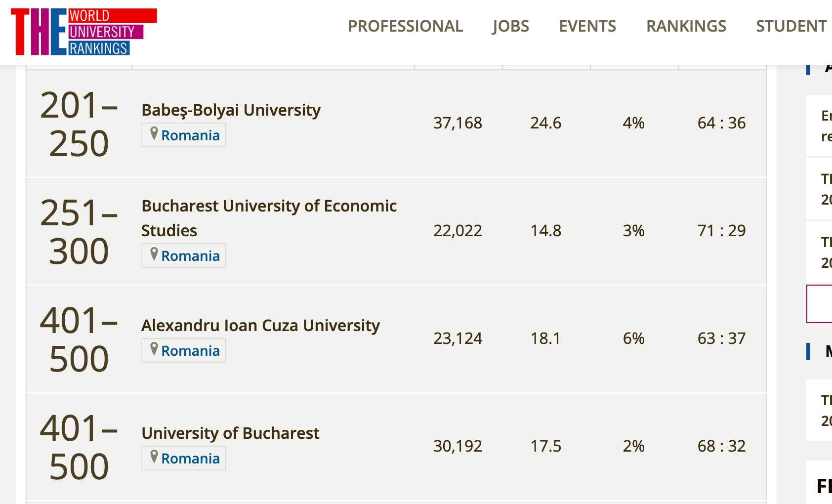Screen dimensions: 832x504
Task: Open Alexandru Ioan Cuza University link
Action: pyautogui.click(x=260, y=325)
